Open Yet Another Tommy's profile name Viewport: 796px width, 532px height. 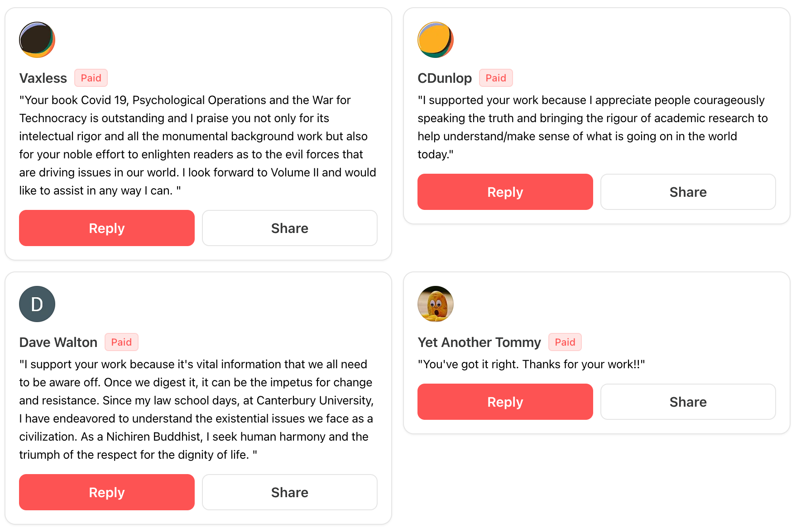tap(479, 342)
